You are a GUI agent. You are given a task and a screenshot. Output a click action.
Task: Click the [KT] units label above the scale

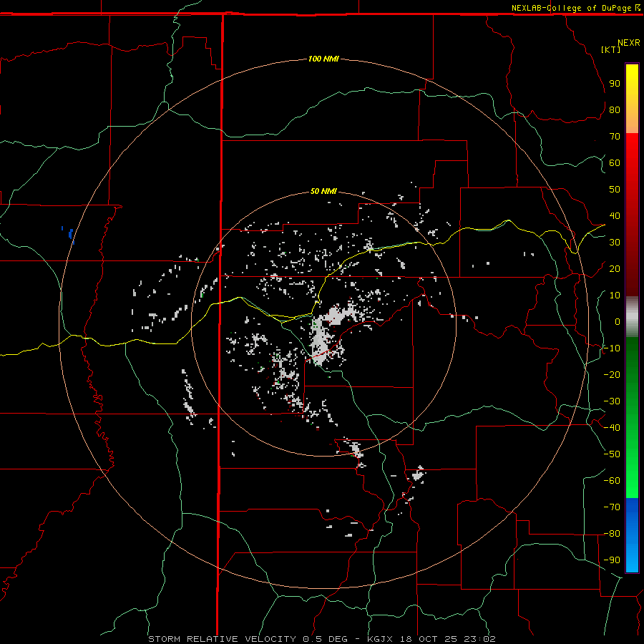point(611,49)
